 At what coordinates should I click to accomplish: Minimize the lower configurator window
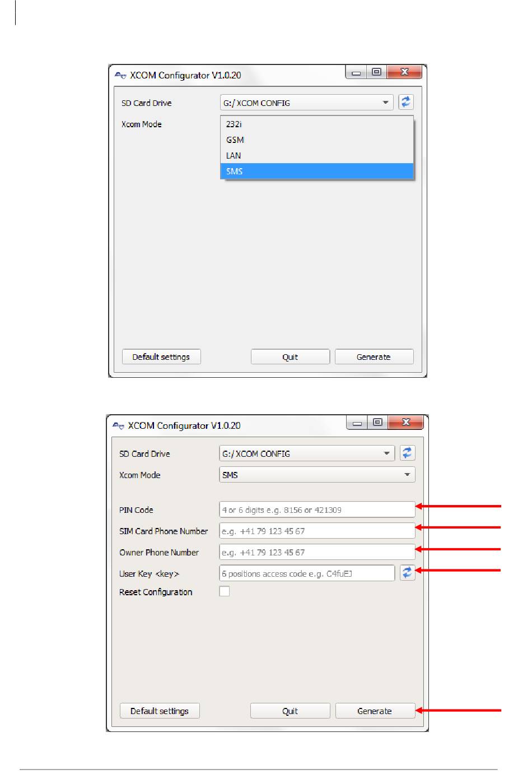(x=357, y=423)
